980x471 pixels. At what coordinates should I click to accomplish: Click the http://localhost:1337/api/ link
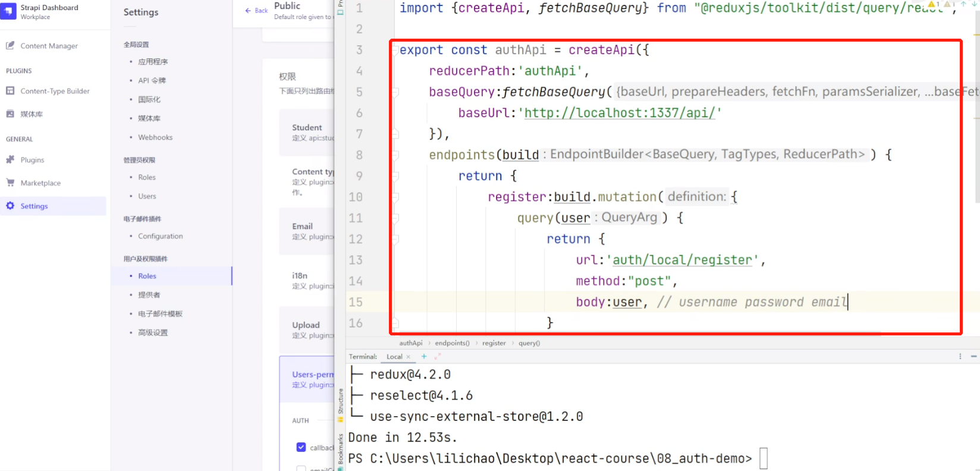tap(620, 113)
